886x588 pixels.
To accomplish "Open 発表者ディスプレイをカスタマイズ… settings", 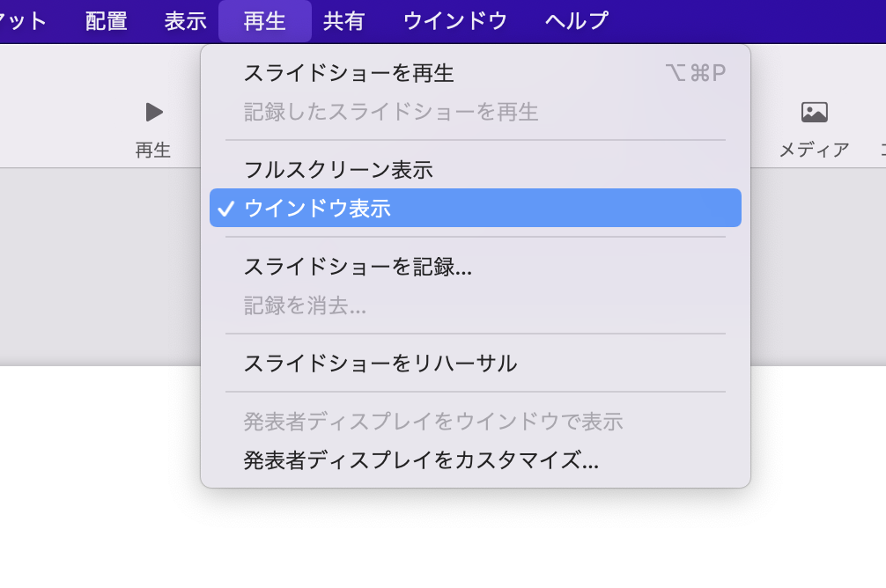I will pos(421,460).
